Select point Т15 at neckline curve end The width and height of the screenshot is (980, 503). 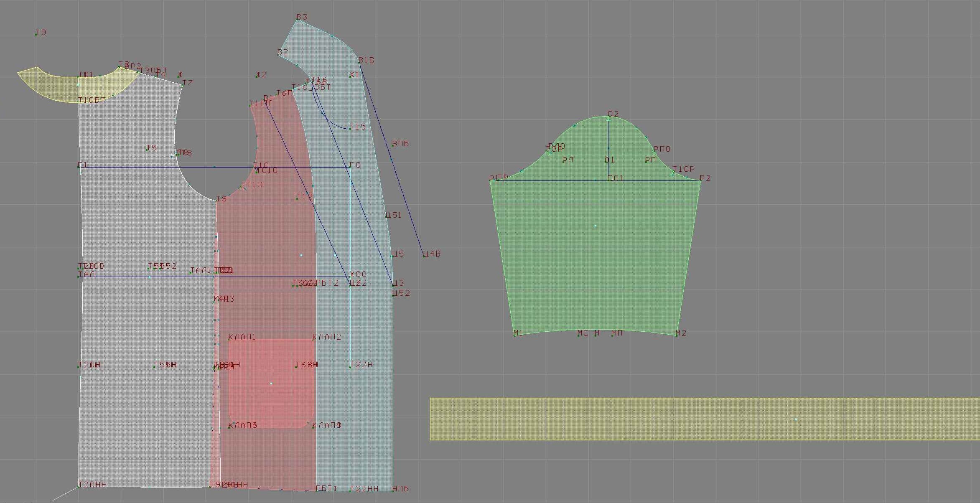click(350, 129)
